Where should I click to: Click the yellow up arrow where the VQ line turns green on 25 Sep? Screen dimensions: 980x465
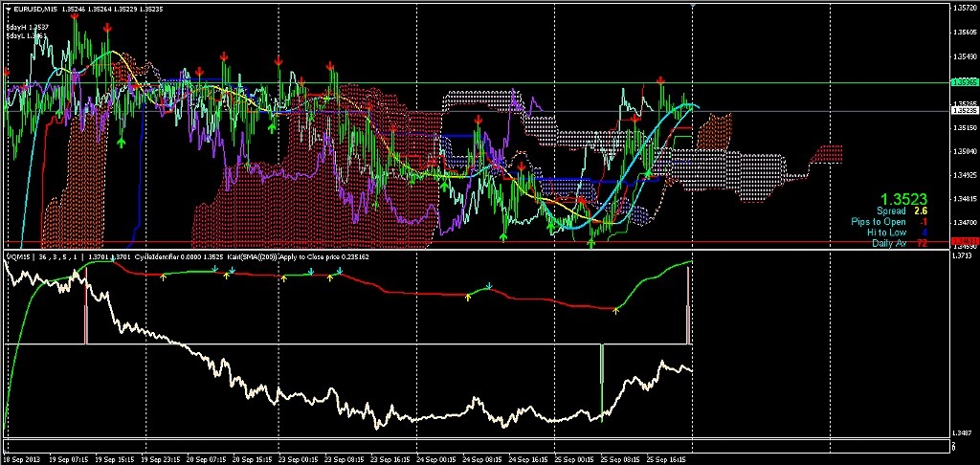coord(615,310)
